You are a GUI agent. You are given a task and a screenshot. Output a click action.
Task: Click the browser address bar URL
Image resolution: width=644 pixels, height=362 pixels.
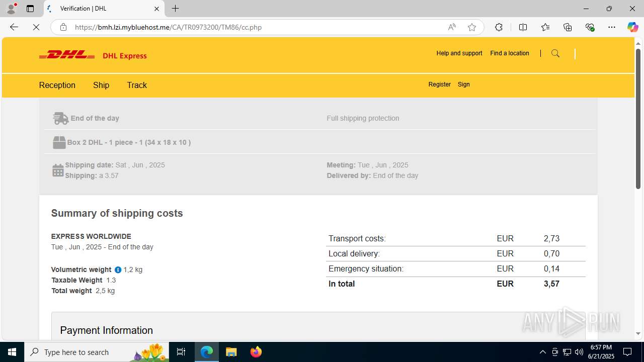coord(169,27)
